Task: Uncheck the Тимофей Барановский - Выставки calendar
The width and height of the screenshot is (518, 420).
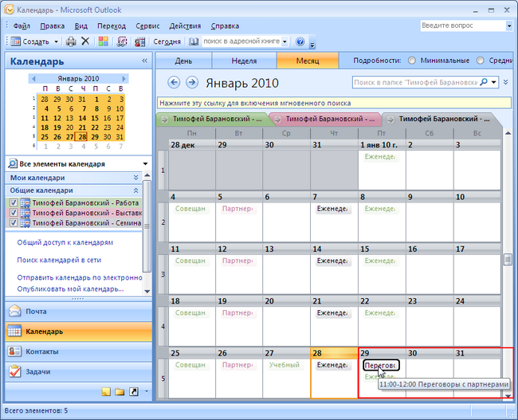Action: [14, 214]
